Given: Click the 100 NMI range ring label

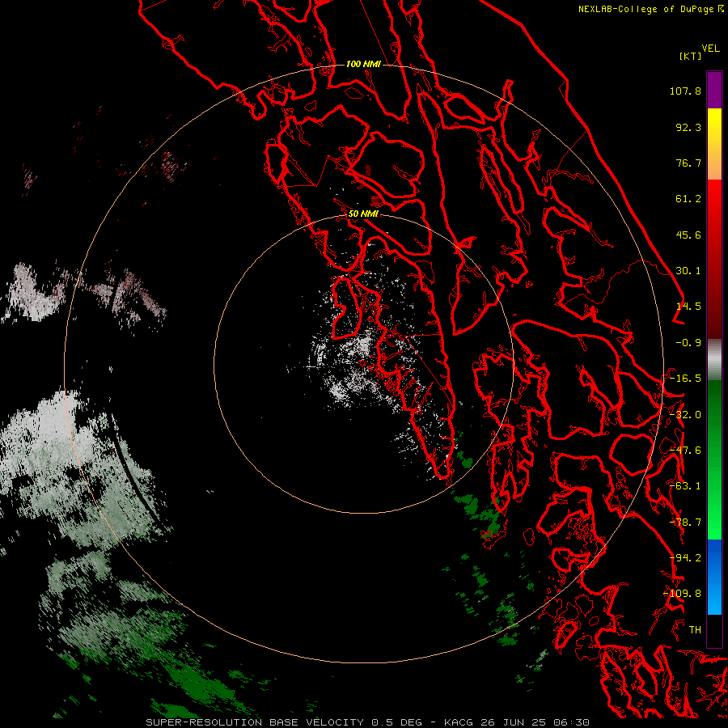Looking at the screenshot, I should (363, 64).
